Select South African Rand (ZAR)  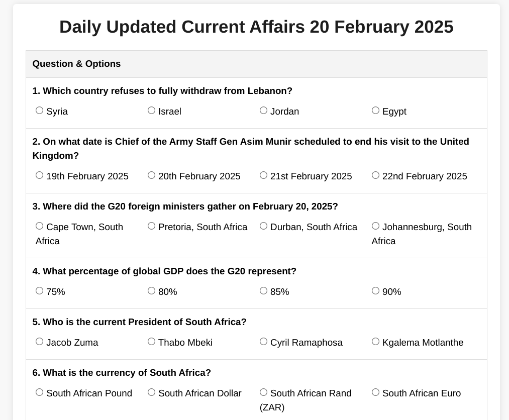[x=264, y=392]
